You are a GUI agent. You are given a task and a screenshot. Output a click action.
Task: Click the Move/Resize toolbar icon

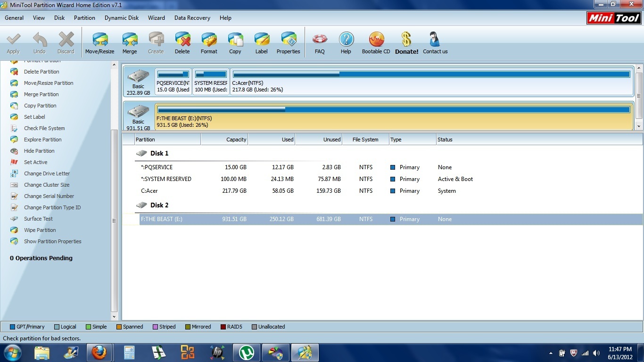point(99,43)
